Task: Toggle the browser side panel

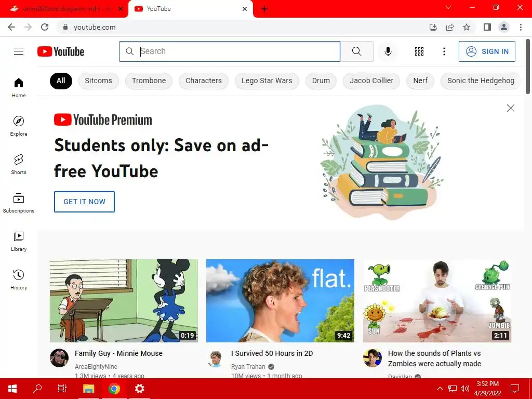Action: (487, 27)
